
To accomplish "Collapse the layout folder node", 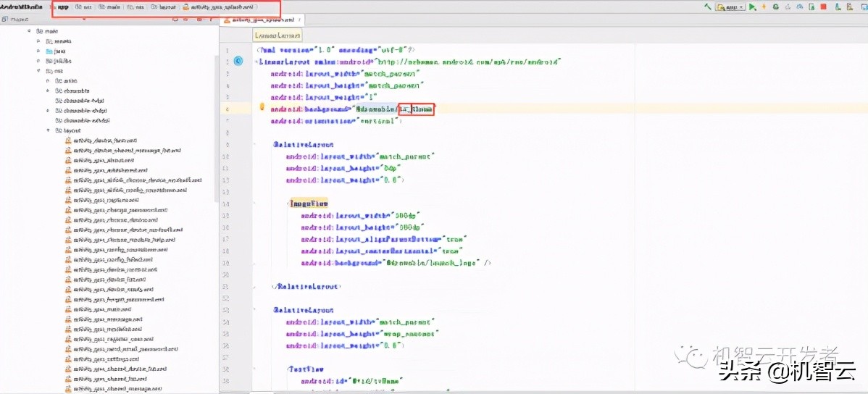I will click(x=49, y=130).
